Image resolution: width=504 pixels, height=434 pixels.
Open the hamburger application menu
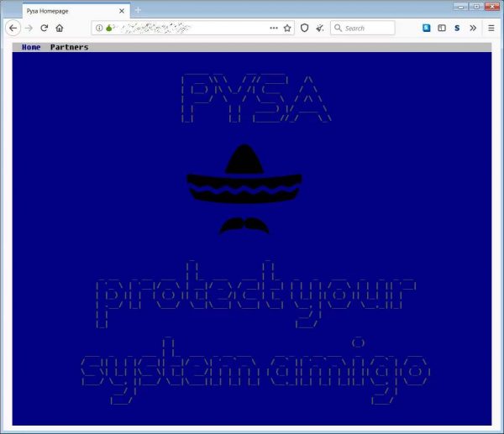click(491, 28)
